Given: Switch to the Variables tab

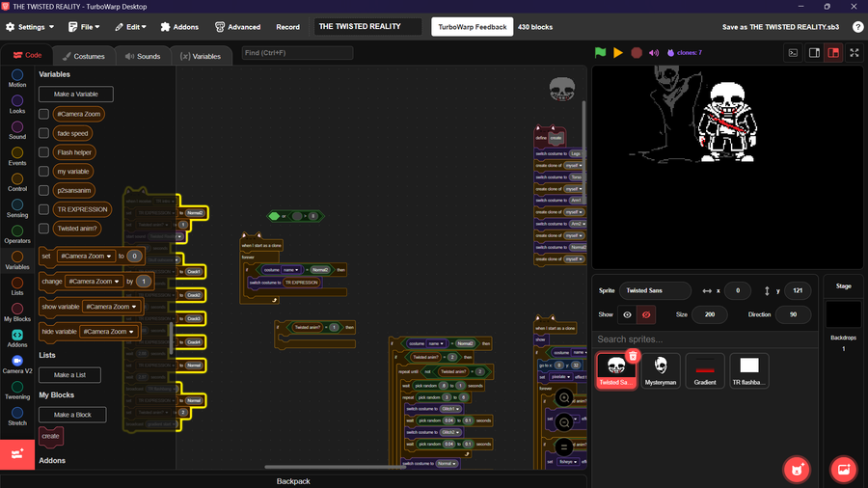Looking at the screenshot, I should pyautogui.click(x=201, y=56).
